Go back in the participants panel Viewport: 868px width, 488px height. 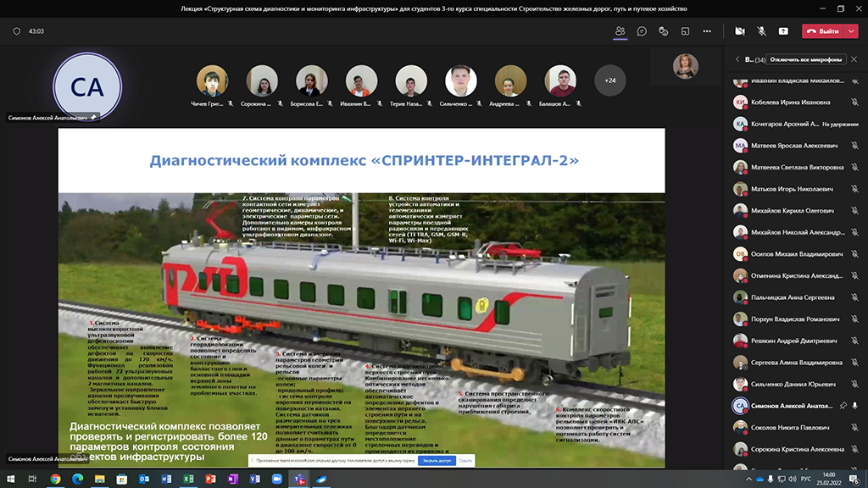pos(737,59)
